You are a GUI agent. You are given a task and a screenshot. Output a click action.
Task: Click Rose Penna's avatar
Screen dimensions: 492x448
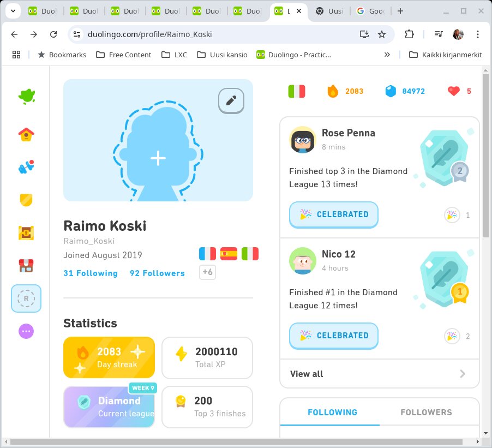pos(303,140)
